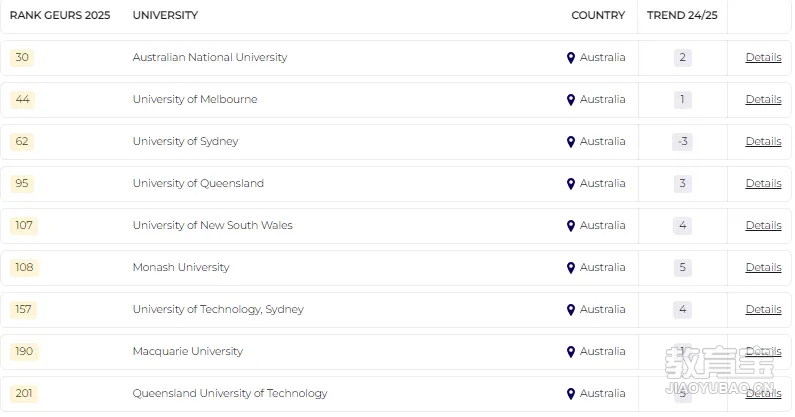Click location pin in New South Wales row
Screen dimensions: 795x417
570,226
